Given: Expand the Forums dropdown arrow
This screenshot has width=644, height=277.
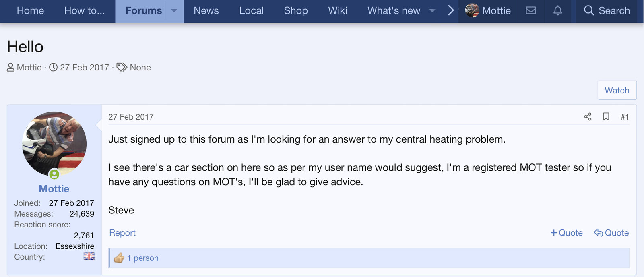Looking at the screenshot, I should [174, 11].
